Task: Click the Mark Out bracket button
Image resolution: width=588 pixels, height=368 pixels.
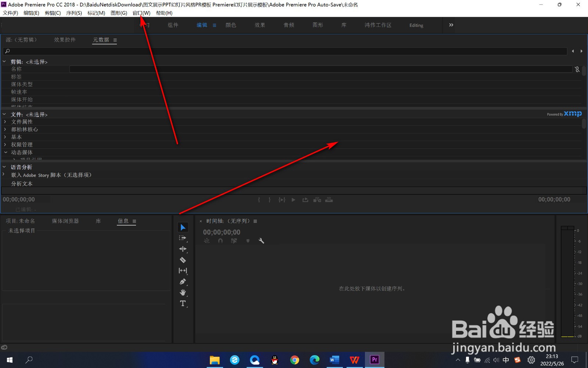Action: coord(269,200)
